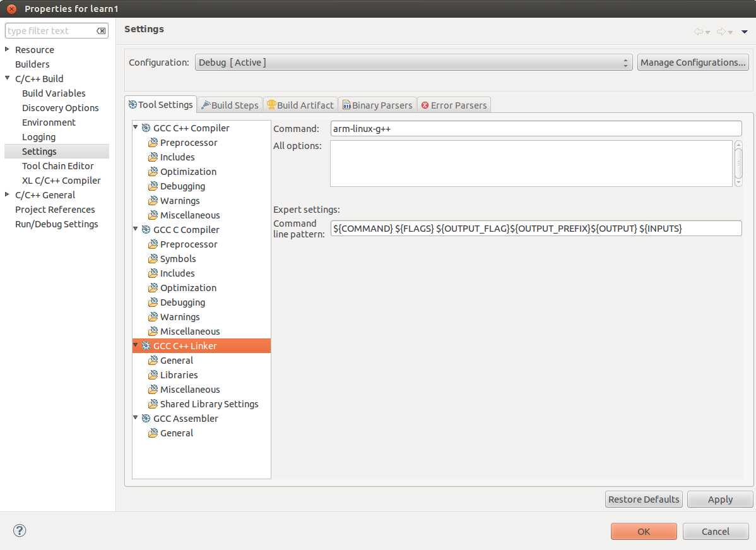Collapse the GCC C Compiler node

coord(136,229)
